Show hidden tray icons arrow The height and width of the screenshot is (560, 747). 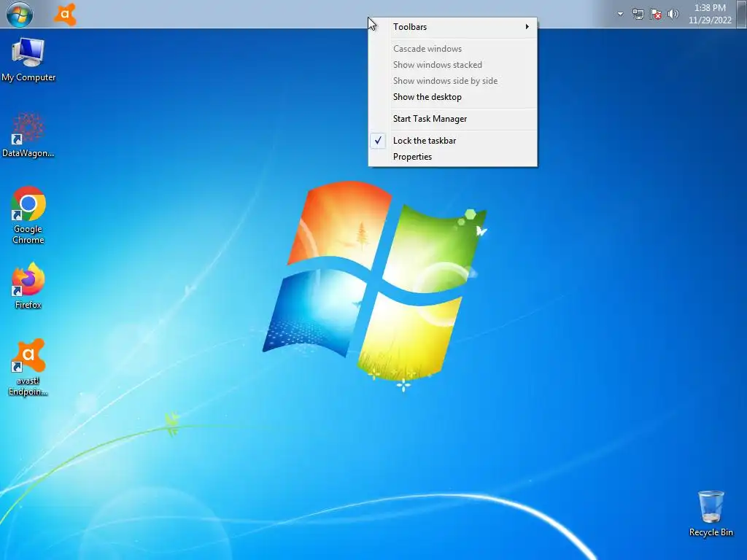point(620,14)
